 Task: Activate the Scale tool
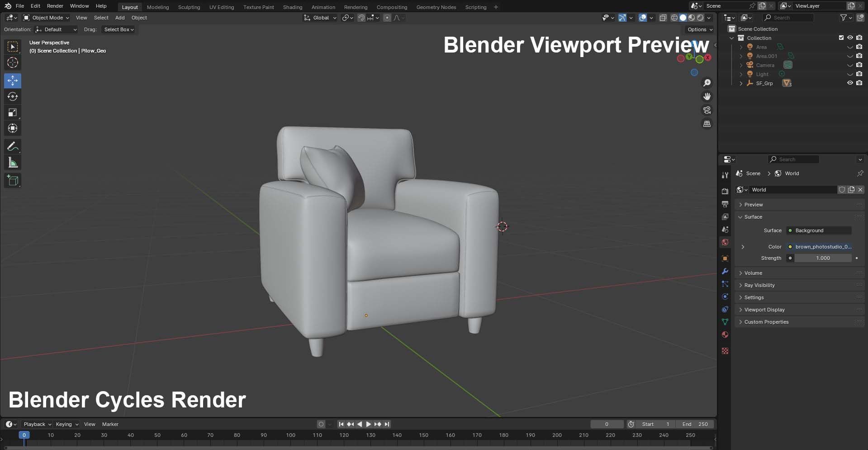[x=13, y=112]
